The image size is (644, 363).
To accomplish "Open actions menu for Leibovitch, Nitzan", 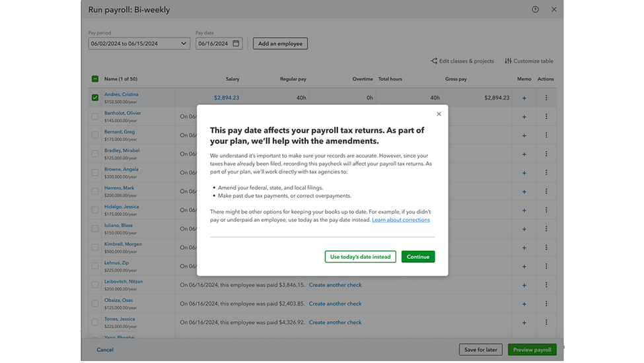I will [546, 285].
